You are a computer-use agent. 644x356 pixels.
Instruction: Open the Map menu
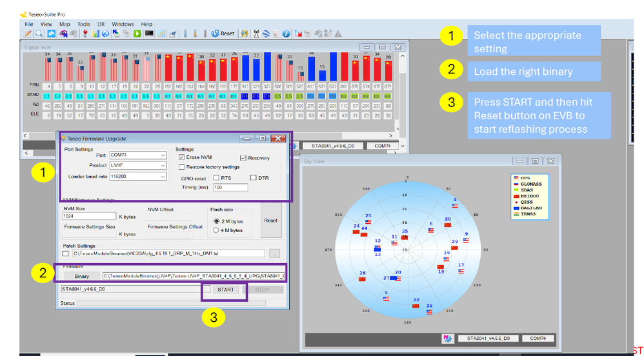click(65, 25)
